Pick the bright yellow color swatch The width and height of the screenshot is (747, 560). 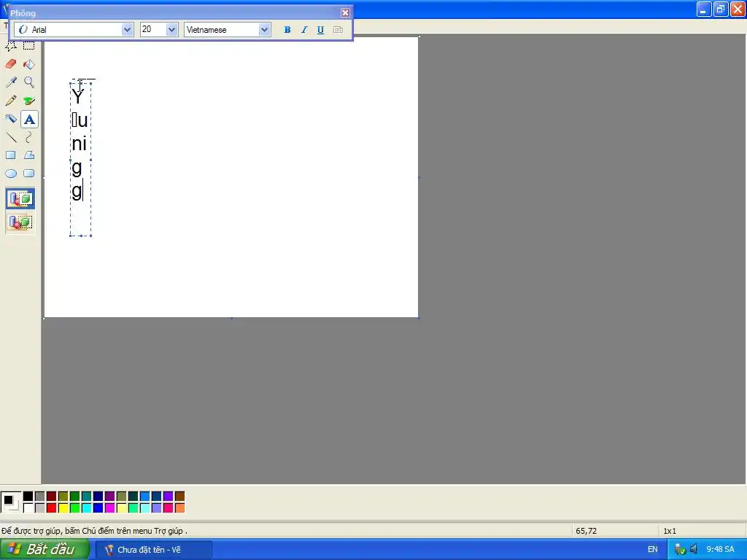click(63, 508)
